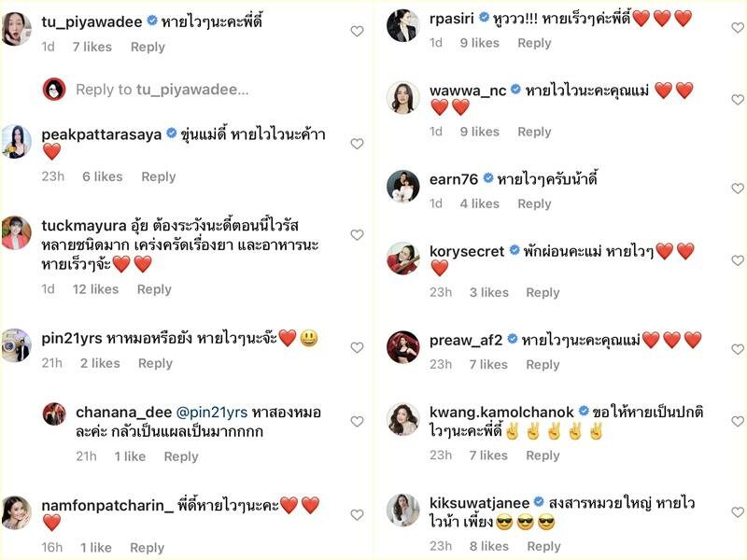Open kwang.kamolchanok's avatar thumbnail
This screenshot has height=560, width=747.
pyautogui.click(x=403, y=419)
